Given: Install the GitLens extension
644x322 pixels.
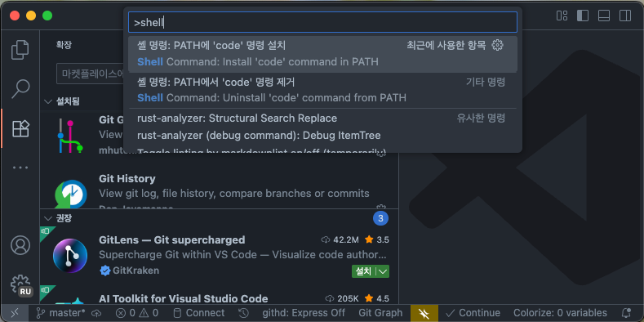Looking at the screenshot, I should point(363,271).
